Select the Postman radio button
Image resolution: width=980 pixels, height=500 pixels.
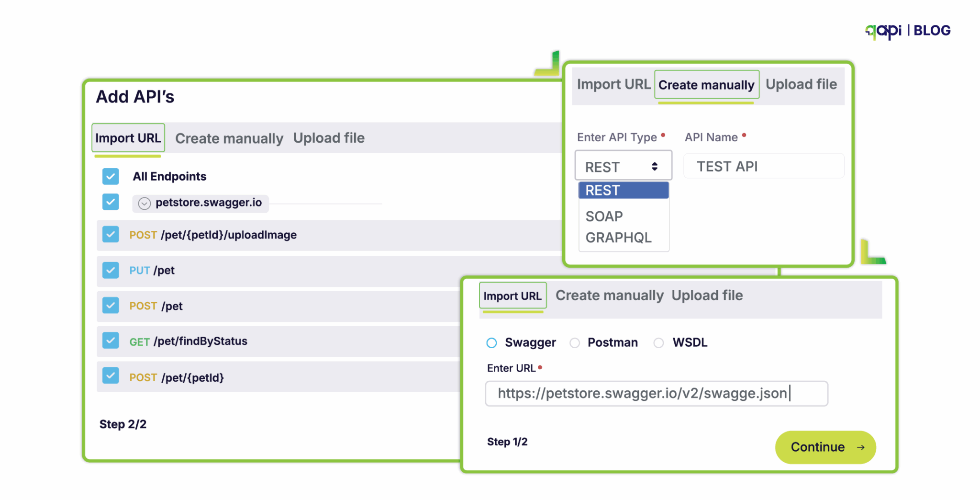click(x=574, y=342)
